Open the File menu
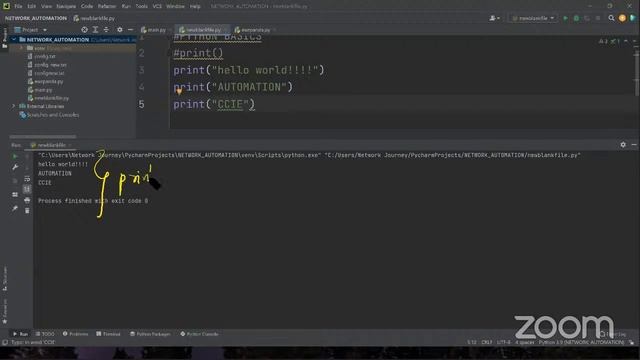This screenshot has width=640, height=360. pyautogui.click(x=18, y=6)
